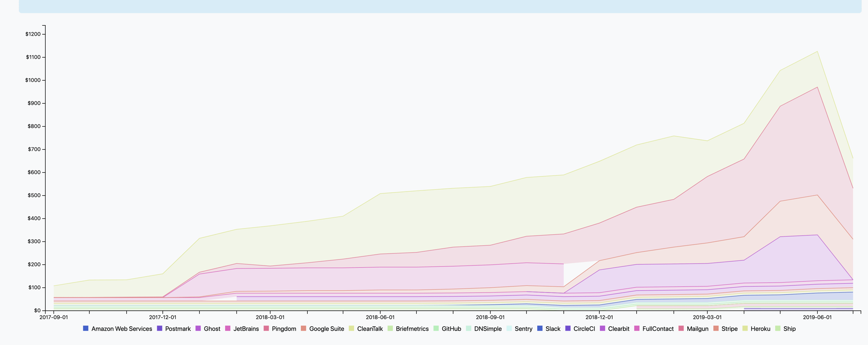The height and width of the screenshot is (345, 868).
Task: Click the Clearbit legend swatch
Action: (x=602, y=329)
